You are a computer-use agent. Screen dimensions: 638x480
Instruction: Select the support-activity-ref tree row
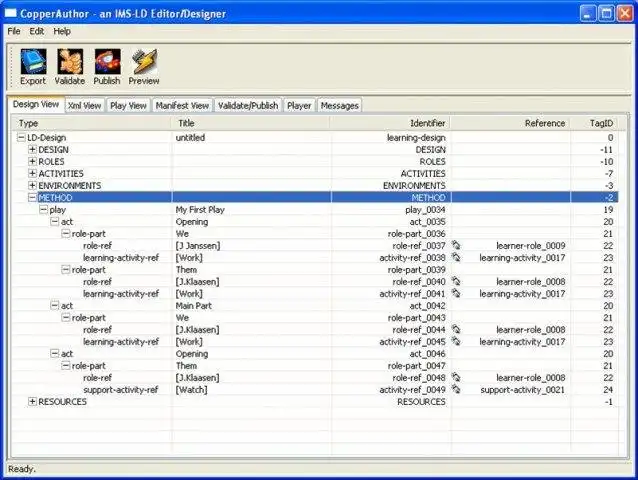120,389
